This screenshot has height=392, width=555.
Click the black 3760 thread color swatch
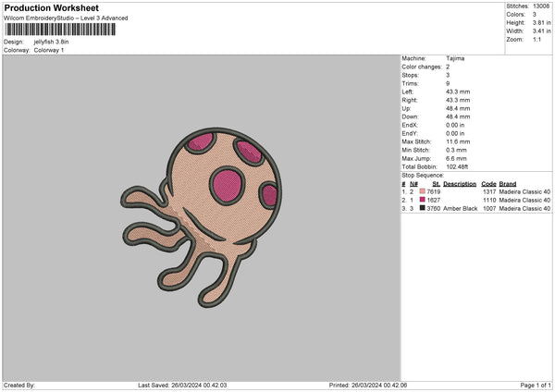423,209
